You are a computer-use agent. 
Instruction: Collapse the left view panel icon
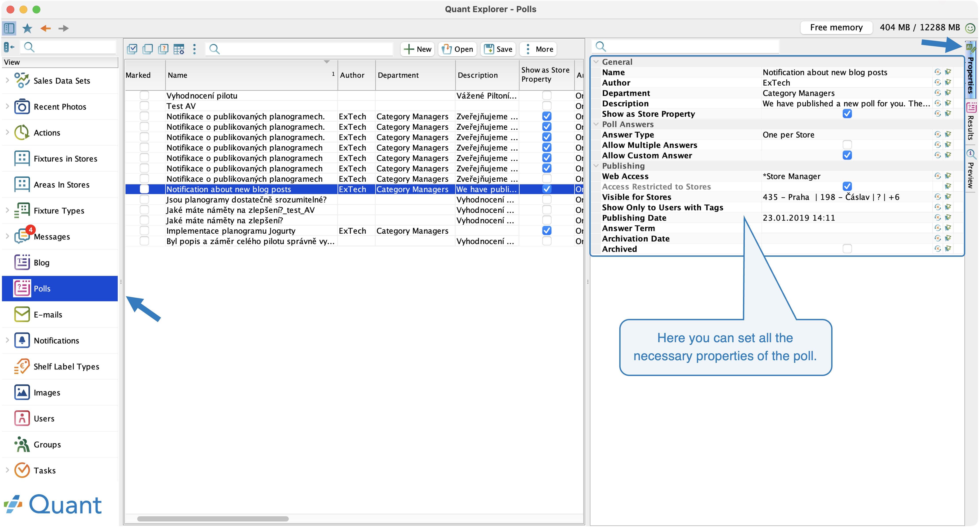(9, 47)
